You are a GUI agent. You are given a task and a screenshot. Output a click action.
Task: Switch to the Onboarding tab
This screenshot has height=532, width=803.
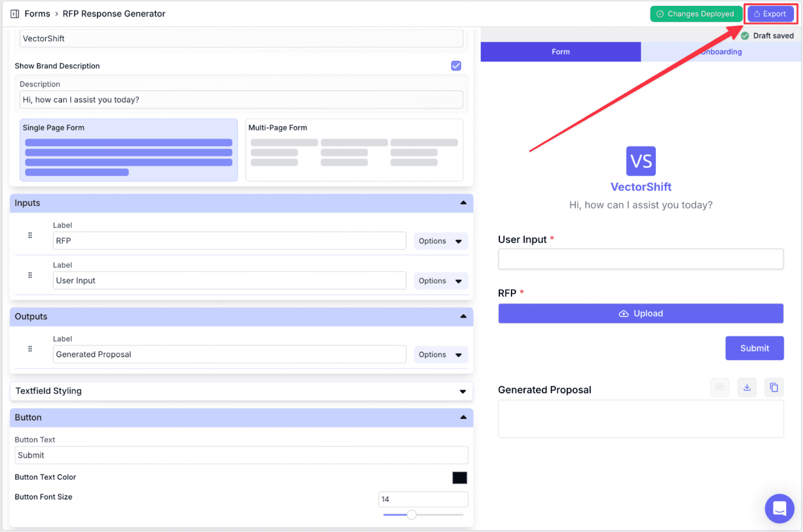(x=721, y=52)
